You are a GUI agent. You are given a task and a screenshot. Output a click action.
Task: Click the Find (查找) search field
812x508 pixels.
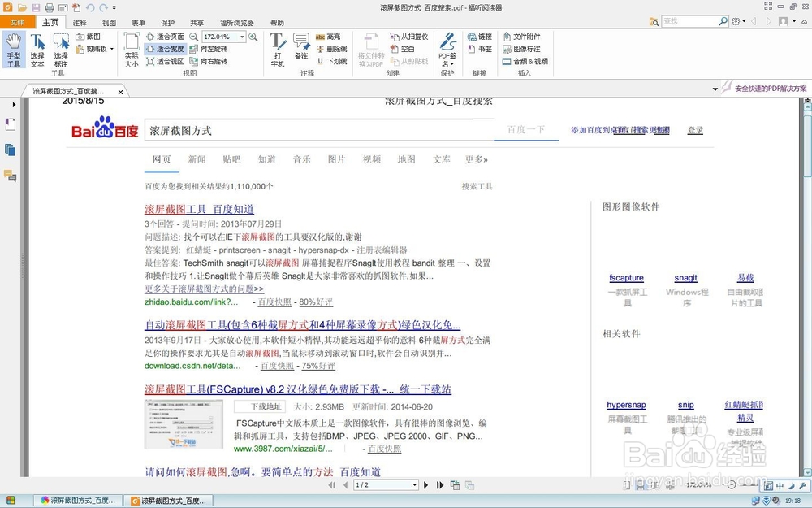pos(689,21)
